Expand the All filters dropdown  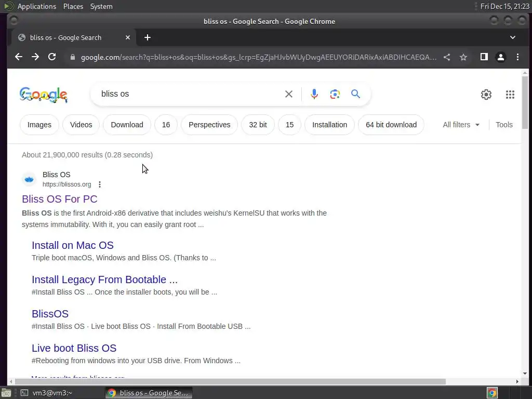(461, 125)
